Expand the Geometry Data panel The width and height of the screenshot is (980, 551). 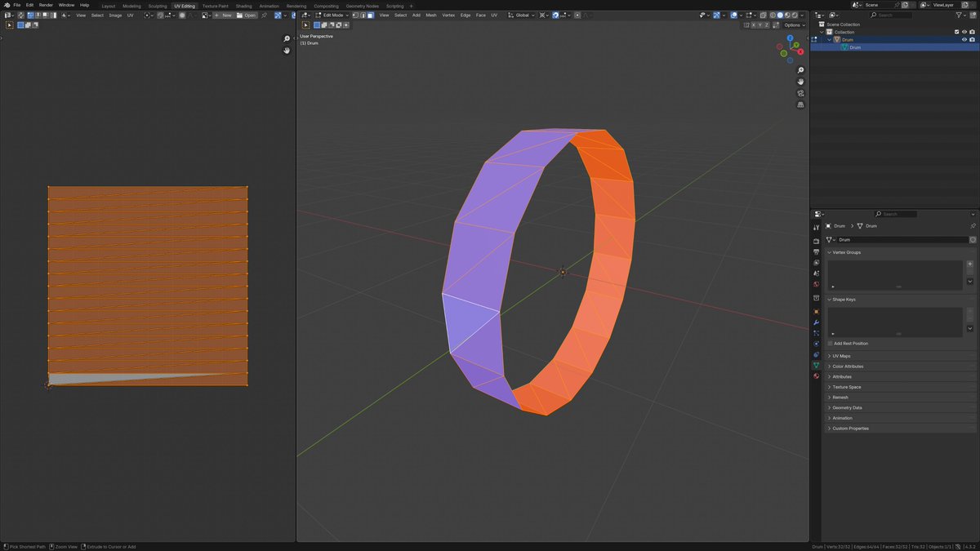[845, 407]
